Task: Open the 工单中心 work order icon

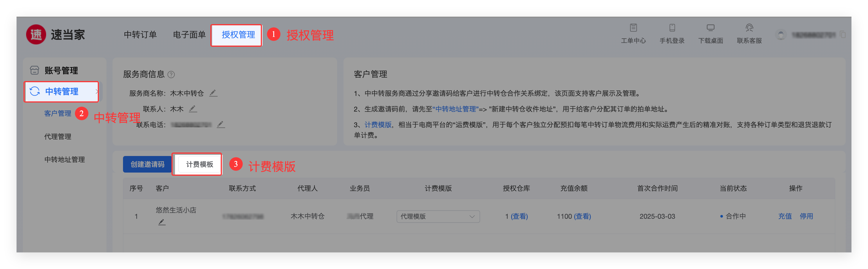Action: tap(633, 28)
